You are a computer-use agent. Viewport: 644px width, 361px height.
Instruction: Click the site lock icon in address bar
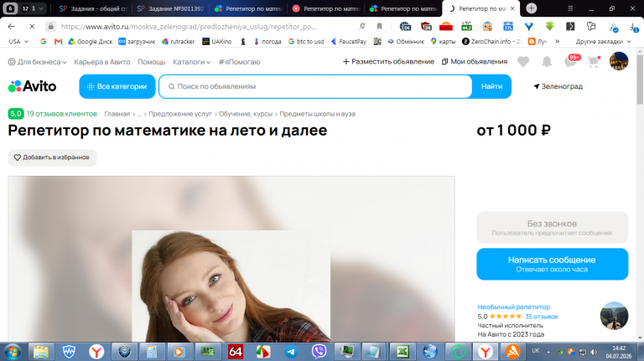(x=50, y=26)
